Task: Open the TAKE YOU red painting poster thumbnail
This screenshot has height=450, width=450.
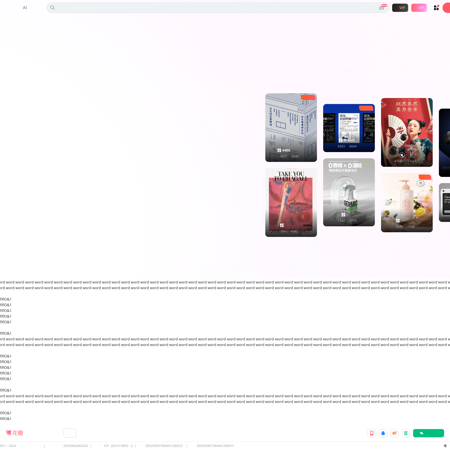Action: coord(291,203)
